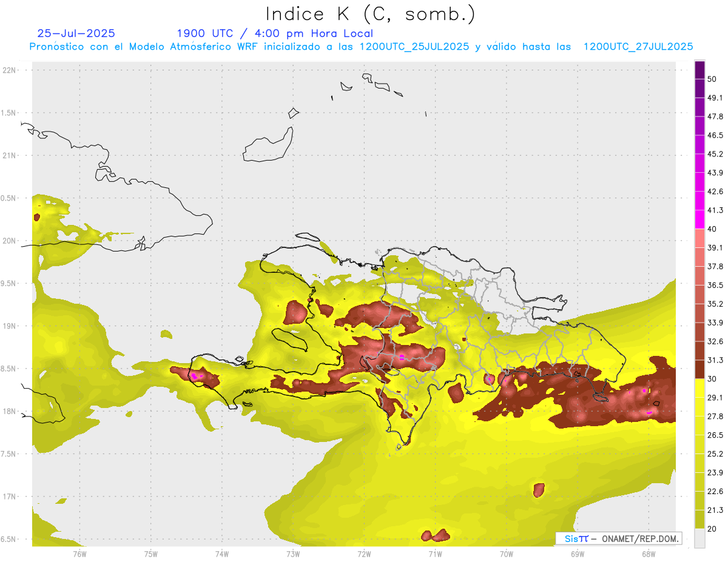Pick the dark brown swatch between 30 and 31.3

(x=699, y=369)
